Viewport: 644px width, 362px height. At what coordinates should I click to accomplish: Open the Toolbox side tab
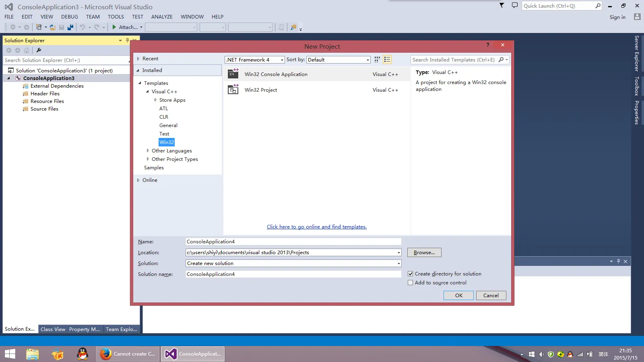[637, 86]
